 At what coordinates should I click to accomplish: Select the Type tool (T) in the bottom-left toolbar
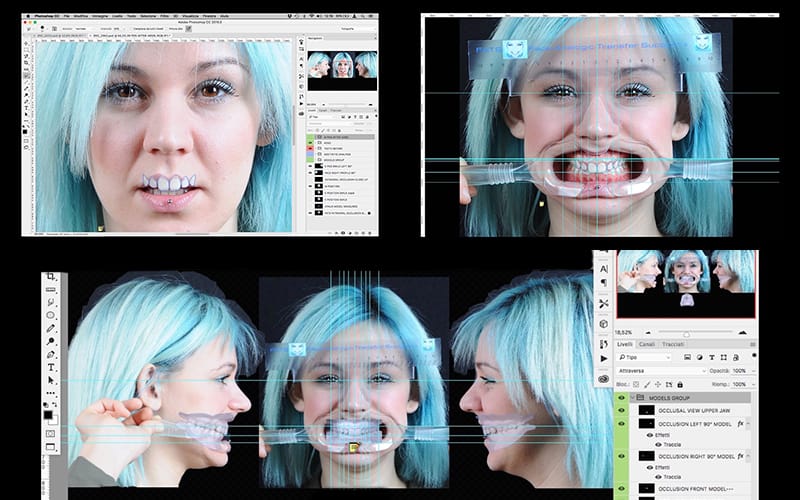51,367
